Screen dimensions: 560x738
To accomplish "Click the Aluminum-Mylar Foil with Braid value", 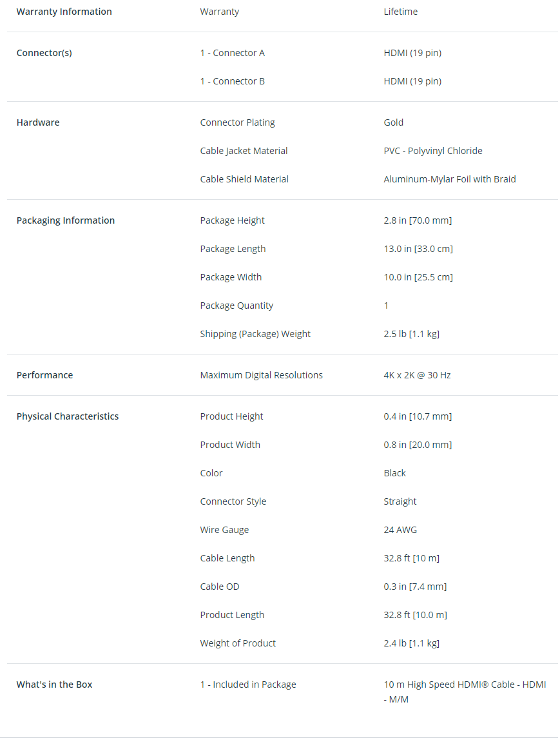I will tap(449, 179).
